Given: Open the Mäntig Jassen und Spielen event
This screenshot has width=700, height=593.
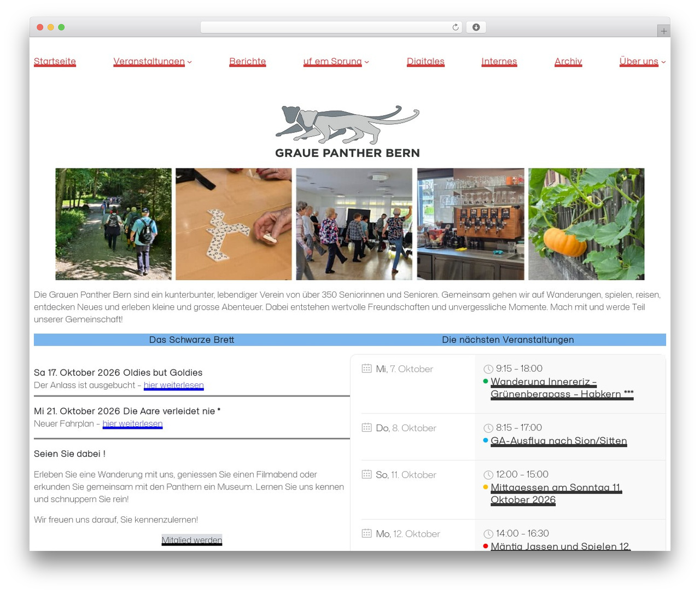Looking at the screenshot, I should [561, 545].
